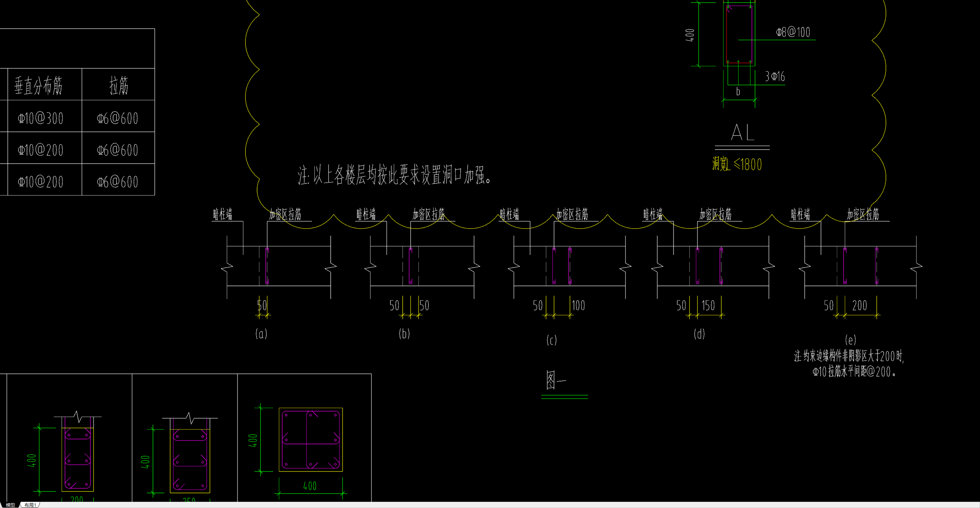980x508 pixels.
Task: Open the 布局1 layout tab
Action: (x=30, y=505)
